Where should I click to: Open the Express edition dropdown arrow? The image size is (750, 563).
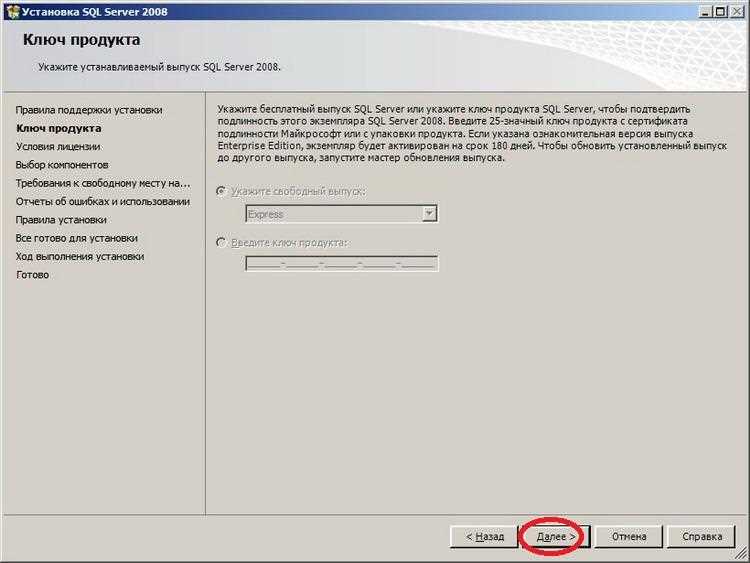[x=430, y=214]
